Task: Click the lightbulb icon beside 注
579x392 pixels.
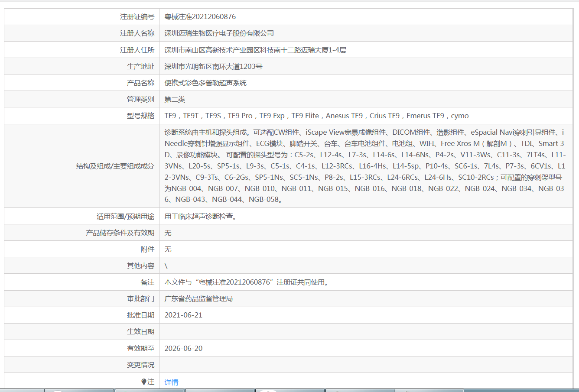Action: [144, 382]
